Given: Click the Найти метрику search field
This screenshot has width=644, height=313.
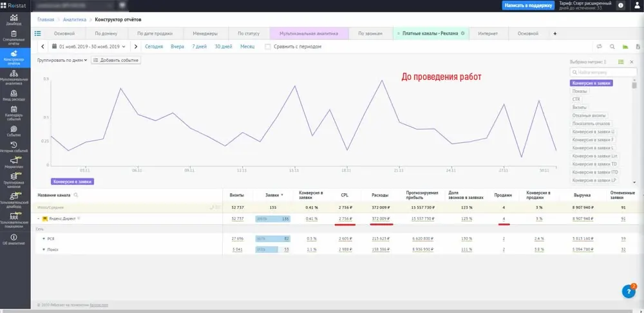Looking at the screenshot, I should click(x=603, y=72).
